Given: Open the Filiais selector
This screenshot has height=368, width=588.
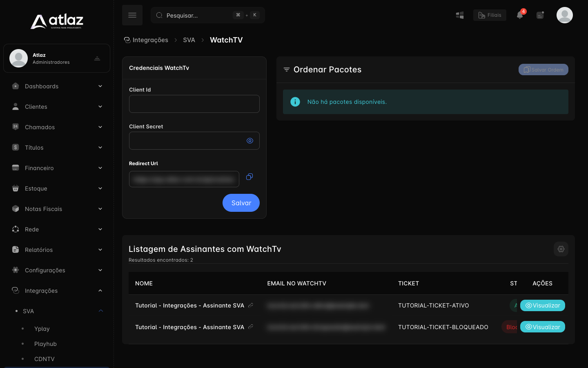Looking at the screenshot, I should (x=490, y=15).
